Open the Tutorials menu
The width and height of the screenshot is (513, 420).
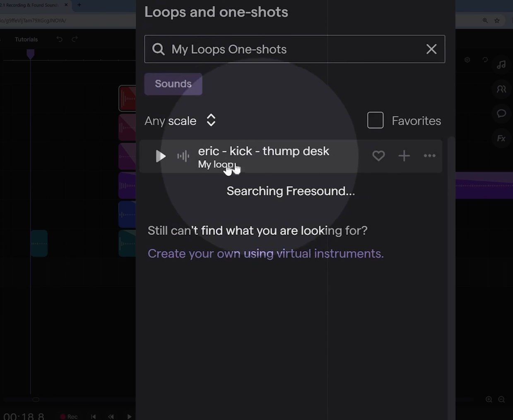(26, 39)
